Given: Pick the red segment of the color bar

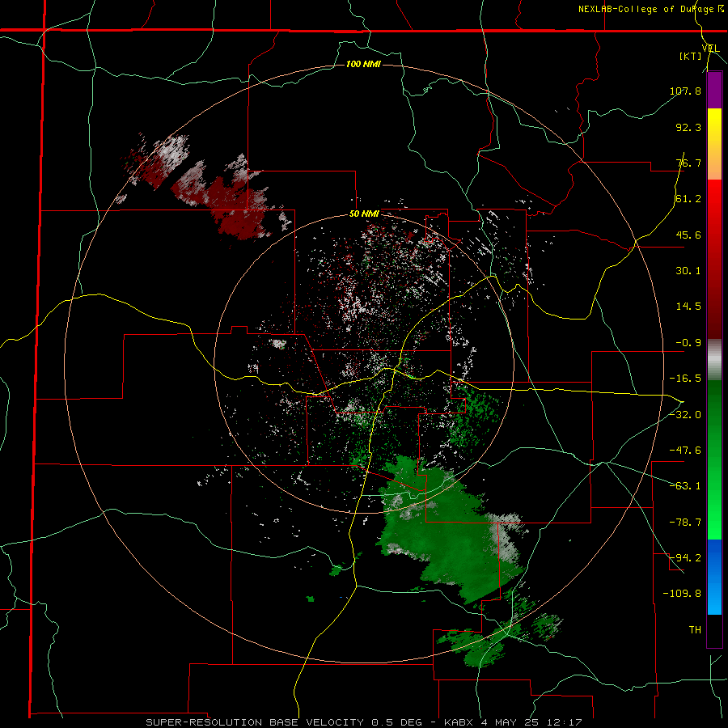Looking at the screenshot, I should pos(714,259).
